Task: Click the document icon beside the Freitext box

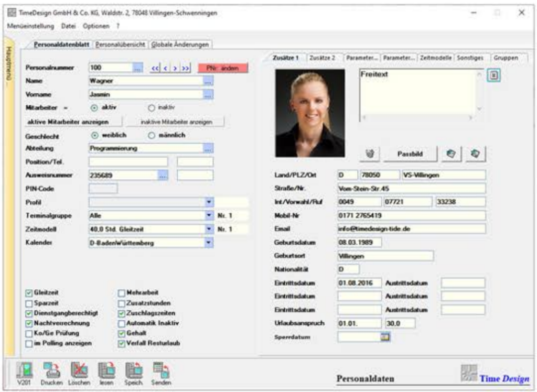Action: tap(493, 76)
